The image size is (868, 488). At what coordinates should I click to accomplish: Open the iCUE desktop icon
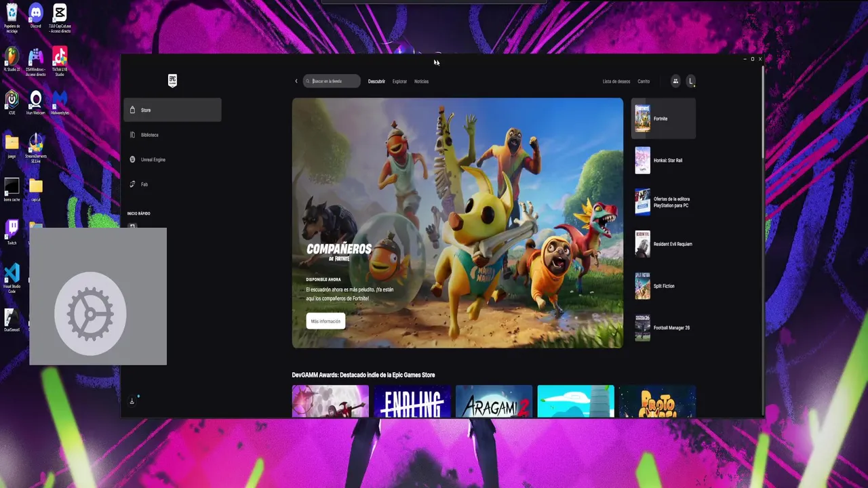click(x=12, y=103)
